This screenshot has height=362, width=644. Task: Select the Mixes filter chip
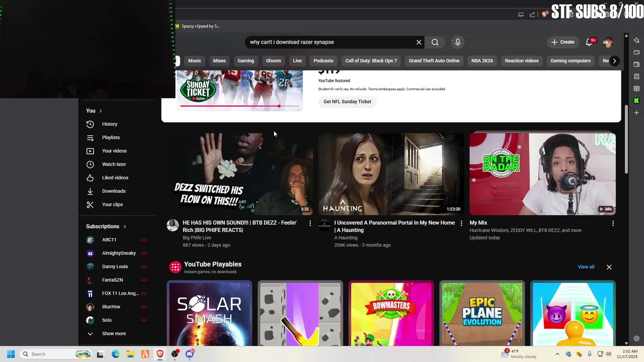point(219,61)
